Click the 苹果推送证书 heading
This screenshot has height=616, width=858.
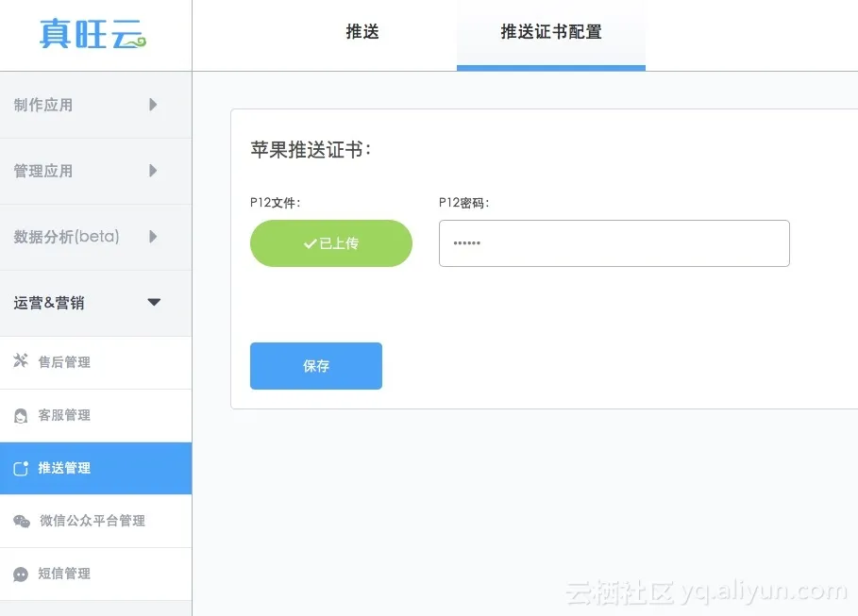[x=311, y=149]
